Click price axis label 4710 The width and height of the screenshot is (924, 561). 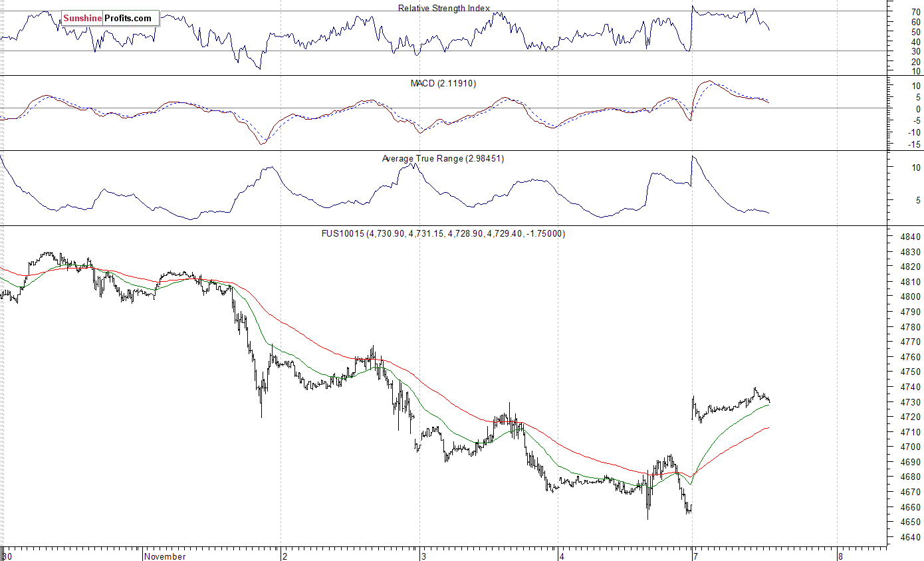pos(911,432)
